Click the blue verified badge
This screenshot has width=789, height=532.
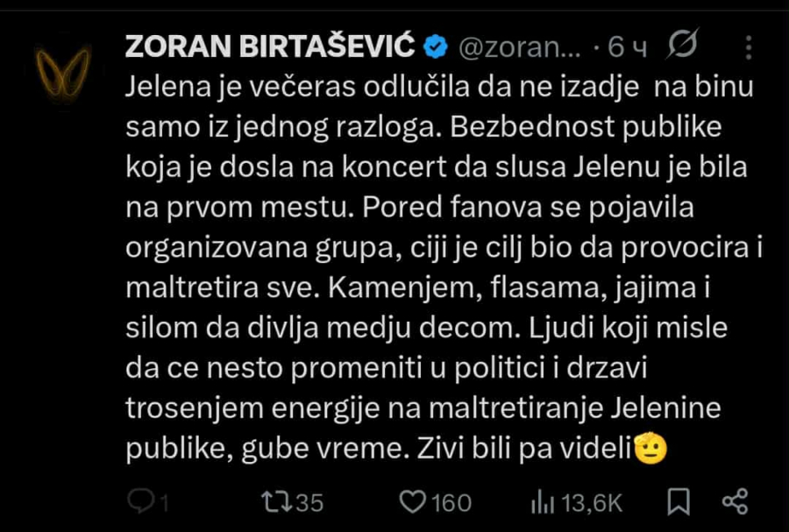(x=436, y=46)
